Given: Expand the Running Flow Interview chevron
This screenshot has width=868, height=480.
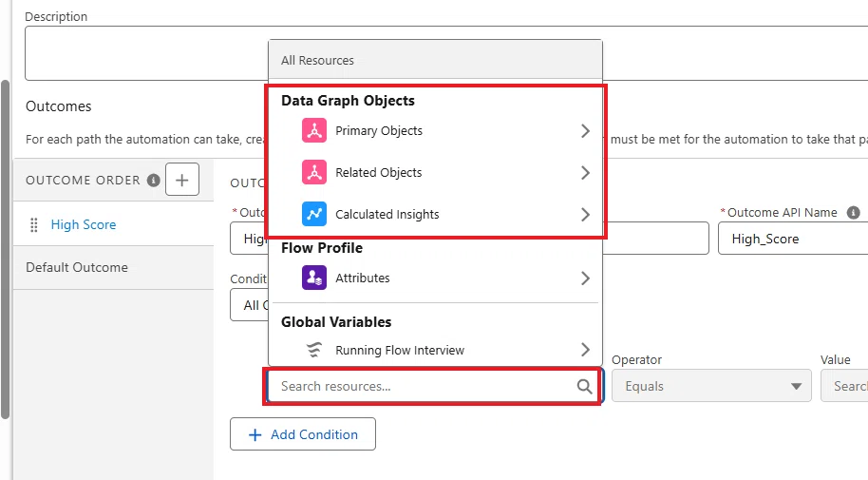Looking at the screenshot, I should click(585, 350).
